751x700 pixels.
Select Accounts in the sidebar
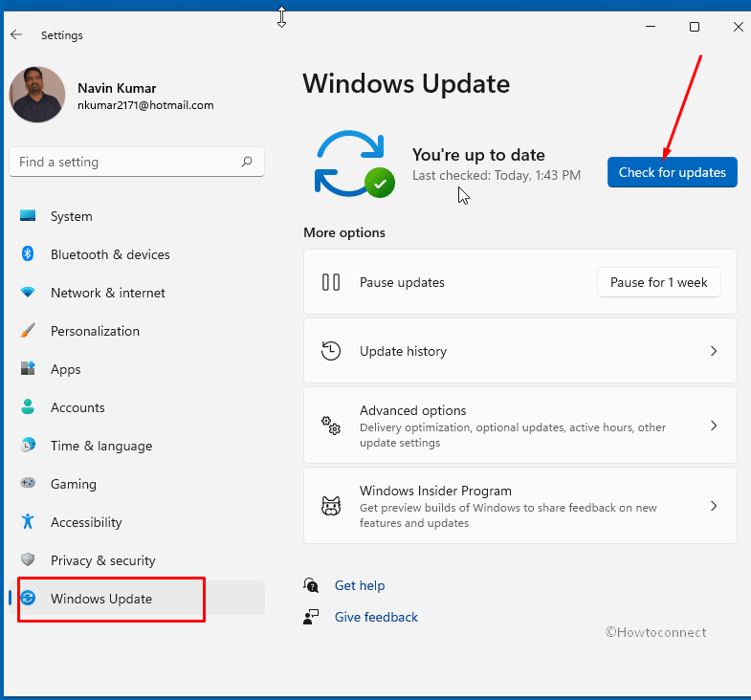tap(77, 407)
